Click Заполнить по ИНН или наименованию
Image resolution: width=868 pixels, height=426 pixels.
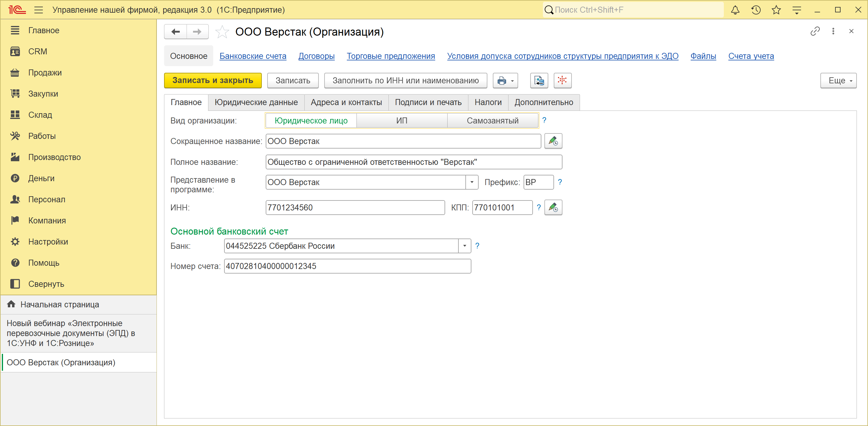406,80
